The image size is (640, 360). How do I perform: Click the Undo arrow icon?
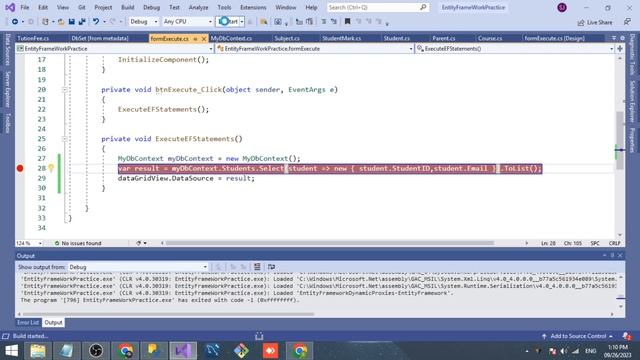click(x=96, y=22)
